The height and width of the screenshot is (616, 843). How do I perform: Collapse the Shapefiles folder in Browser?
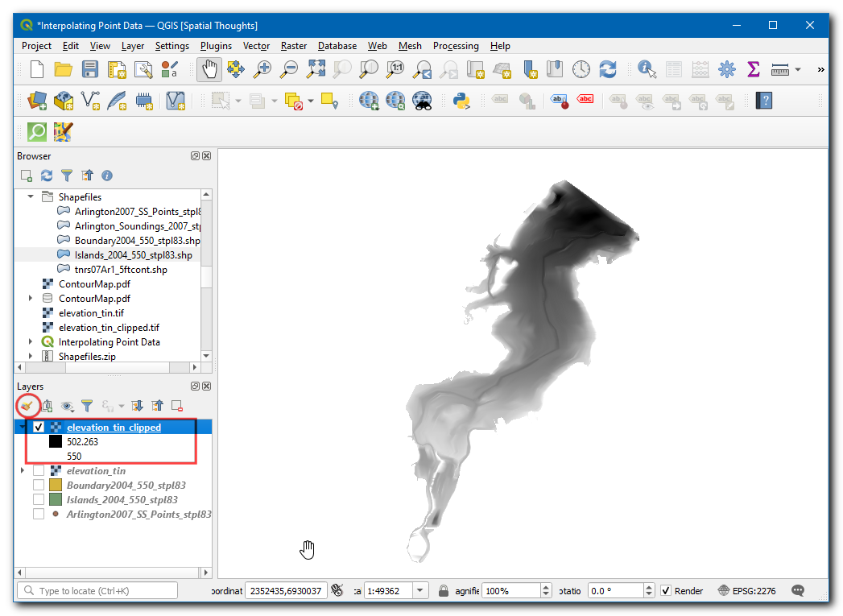[31, 197]
